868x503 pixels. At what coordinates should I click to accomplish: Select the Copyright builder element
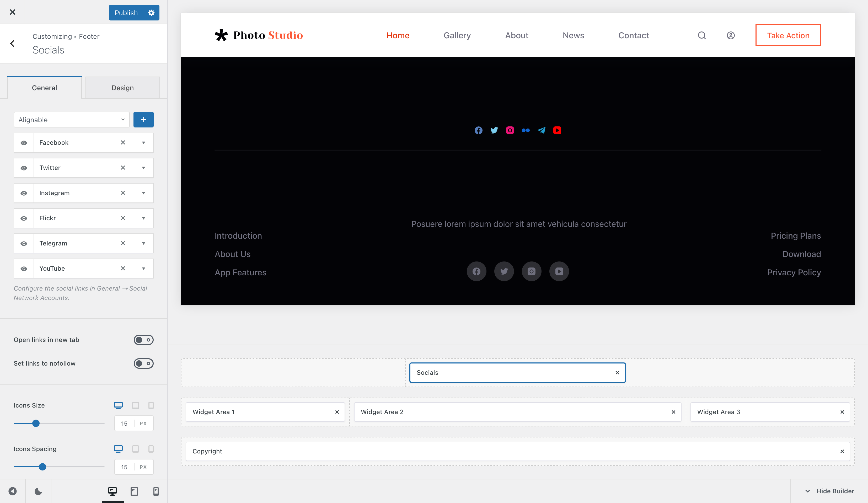tap(518, 451)
